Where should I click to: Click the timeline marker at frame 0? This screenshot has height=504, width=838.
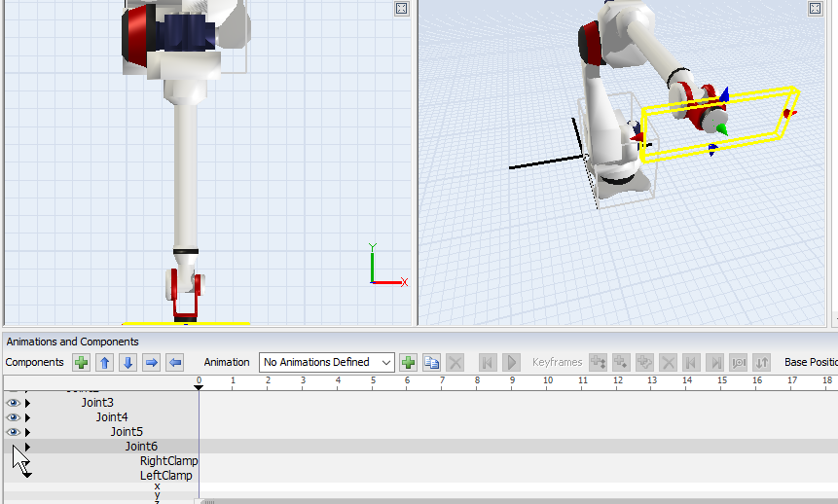[x=199, y=387]
